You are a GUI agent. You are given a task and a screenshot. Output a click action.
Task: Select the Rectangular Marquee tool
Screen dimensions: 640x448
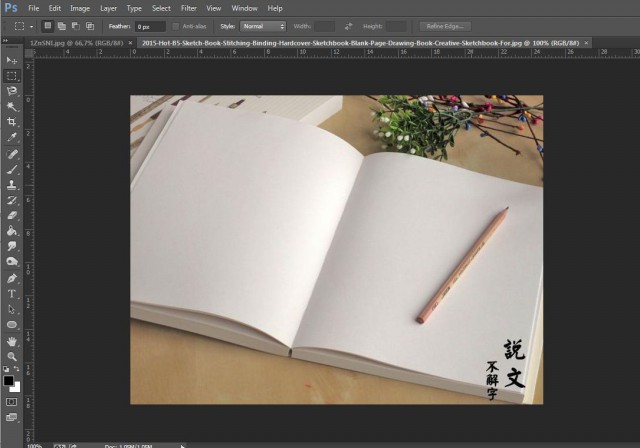point(11,76)
